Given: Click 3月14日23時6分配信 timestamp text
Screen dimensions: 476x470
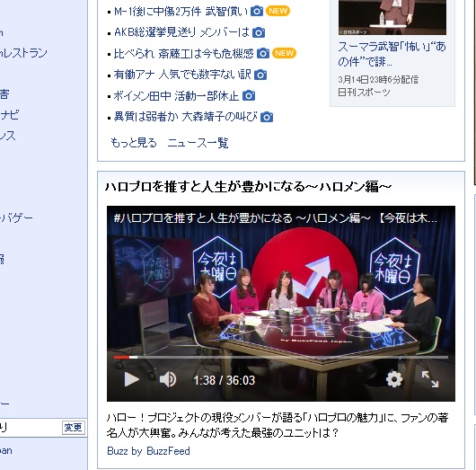Looking at the screenshot, I should [x=378, y=80].
